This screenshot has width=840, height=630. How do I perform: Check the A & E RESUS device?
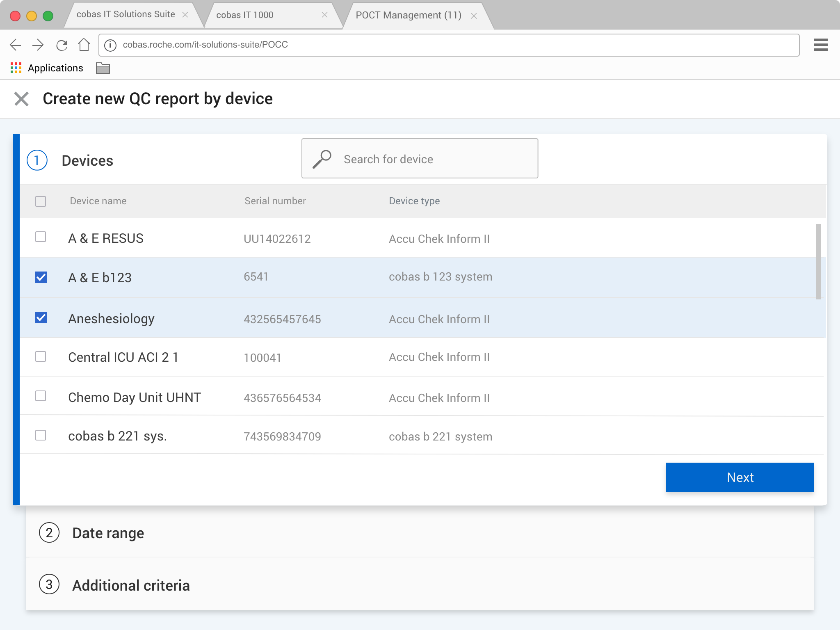[41, 237]
